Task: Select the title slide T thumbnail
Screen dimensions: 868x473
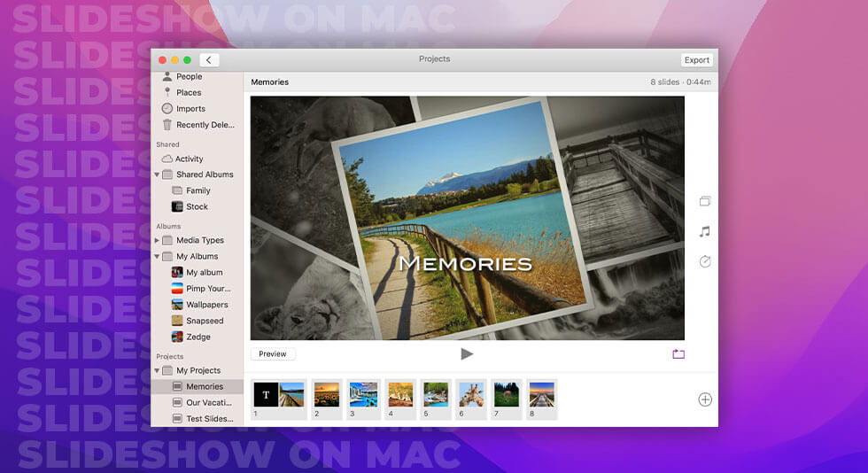Action: 266,395
